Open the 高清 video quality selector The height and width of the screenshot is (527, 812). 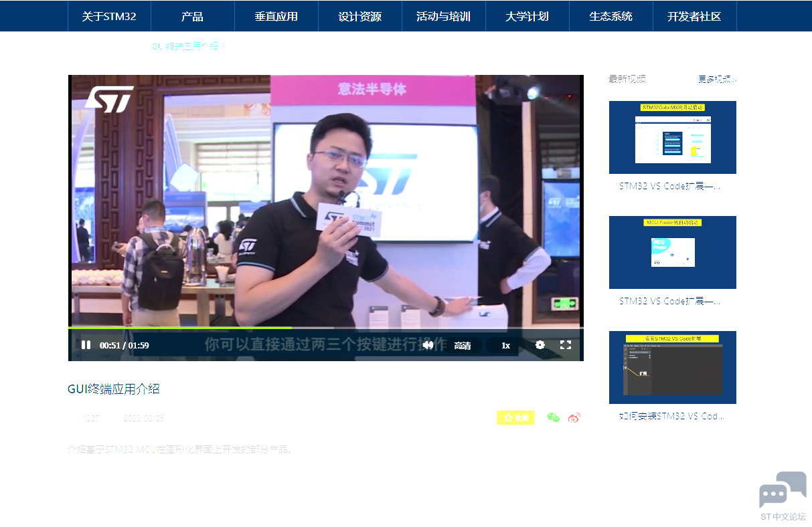pos(463,346)
